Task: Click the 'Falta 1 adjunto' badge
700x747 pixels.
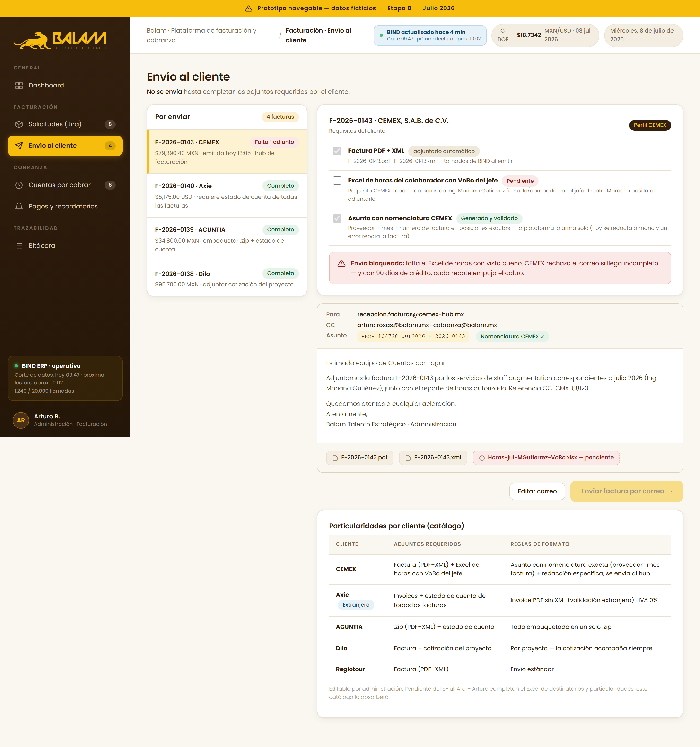Action: click(274, 142)
